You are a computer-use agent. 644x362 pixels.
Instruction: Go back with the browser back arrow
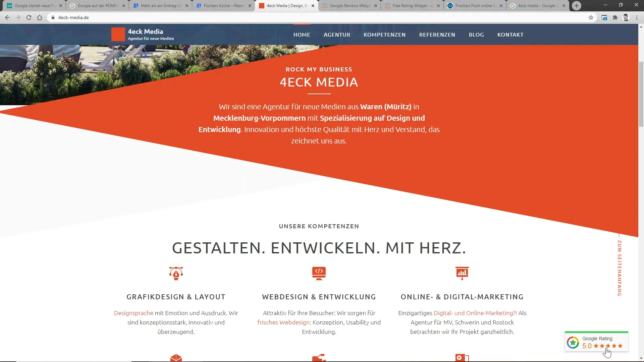[x=7, y=17]
